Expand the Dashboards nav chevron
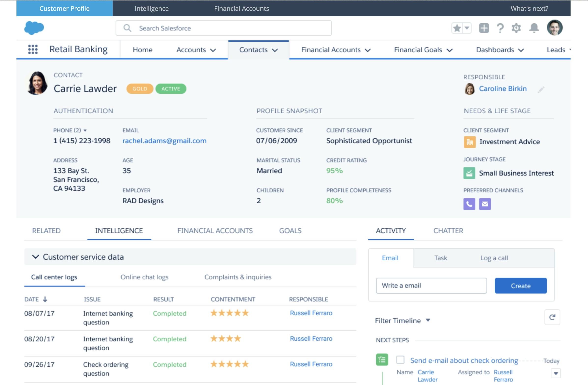588x385 pixels. (x=521, y=50)
